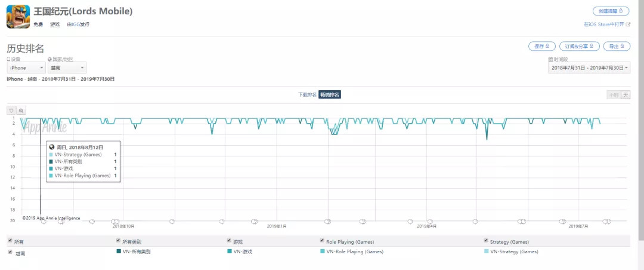Click the Lords Mobile app icon
Image resolution: width=644 pixels, height=270 pixels.
coord(18,17)
